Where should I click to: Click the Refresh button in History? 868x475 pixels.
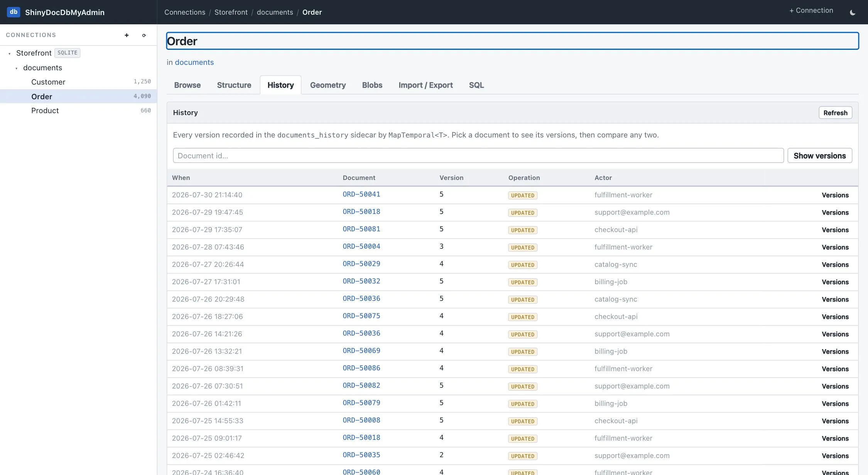tap(835, 113)
